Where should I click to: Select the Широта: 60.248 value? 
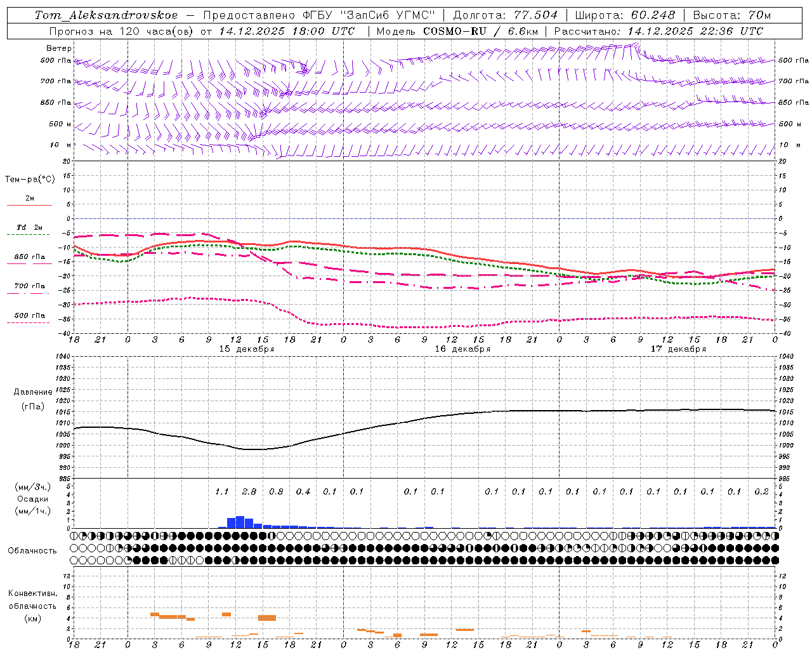pos(625,15)
